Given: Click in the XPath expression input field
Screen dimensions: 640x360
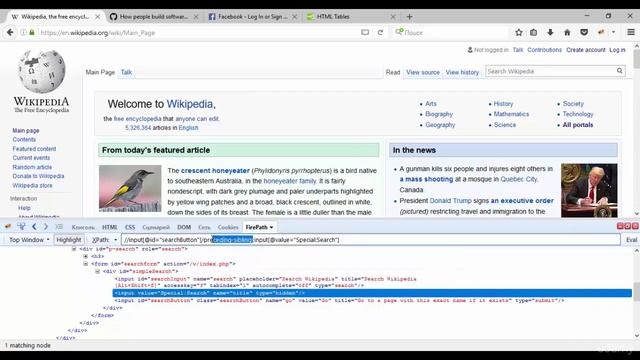Looking at the screenshot, I should tap(371, 240).
